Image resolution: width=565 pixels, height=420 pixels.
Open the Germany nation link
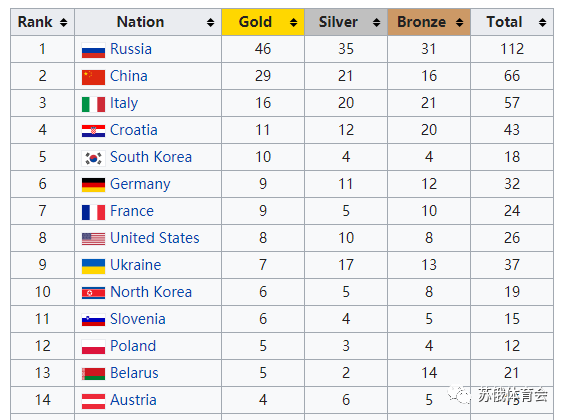[140, 184]
